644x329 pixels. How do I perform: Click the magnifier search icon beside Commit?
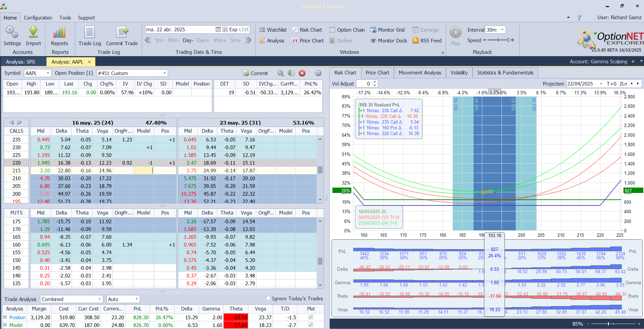tap(280, 73)
